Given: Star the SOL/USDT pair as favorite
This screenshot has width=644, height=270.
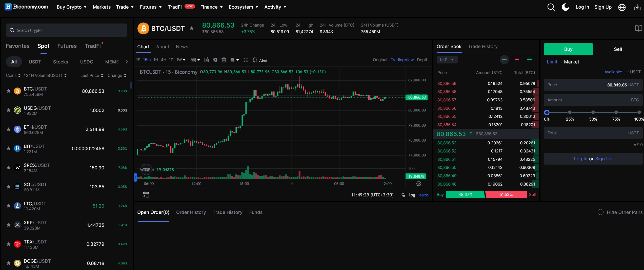Looking at the screenshot, I should (9, 187).
